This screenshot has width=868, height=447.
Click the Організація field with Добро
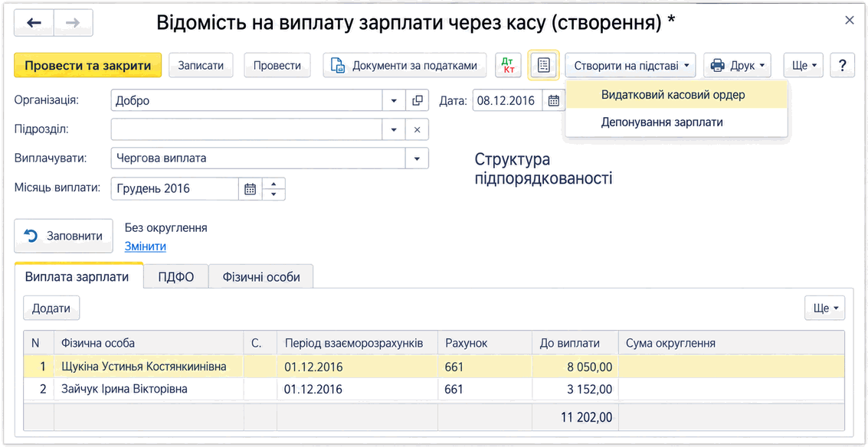tap(247, 101)
